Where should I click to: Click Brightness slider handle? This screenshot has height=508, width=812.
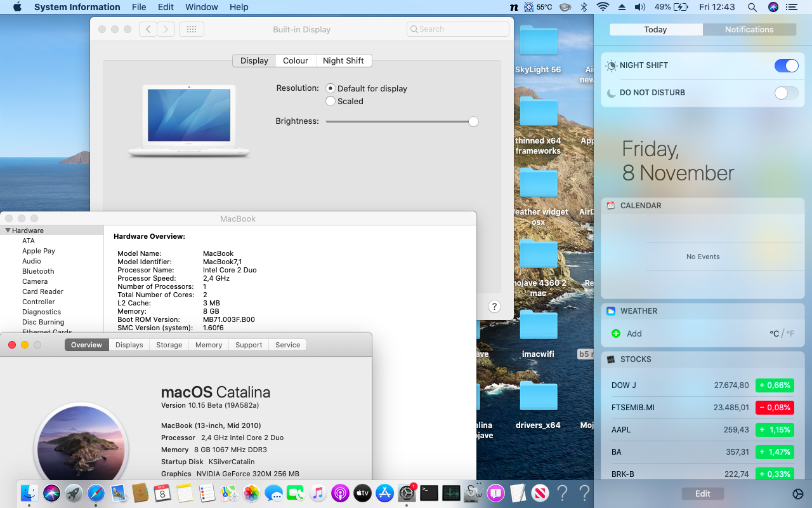(473, 121)
